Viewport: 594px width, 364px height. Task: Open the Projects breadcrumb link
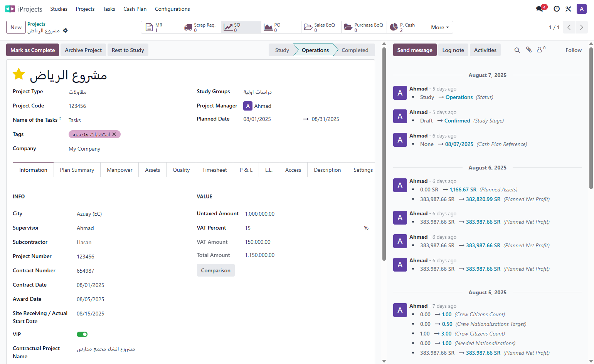tap(36, 24)
